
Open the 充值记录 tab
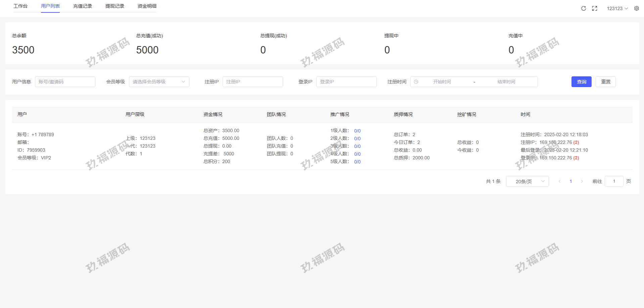tap(83, 6)
